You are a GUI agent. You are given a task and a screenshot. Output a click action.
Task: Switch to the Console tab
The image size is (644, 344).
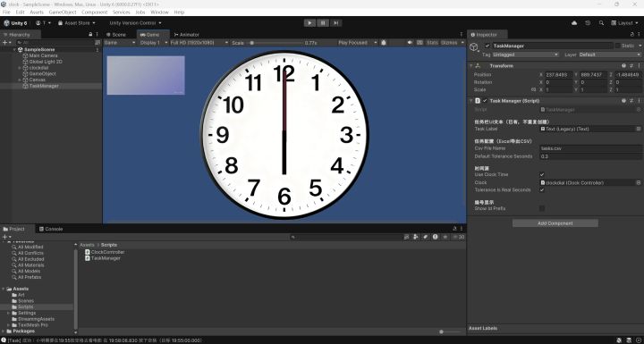pyautogui.click(x=51, y=229)
